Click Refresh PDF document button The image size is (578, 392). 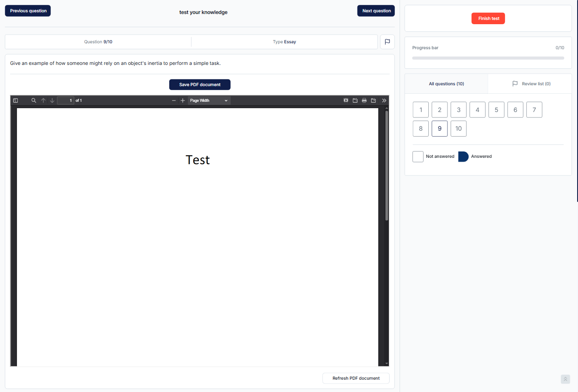[356, 378]
